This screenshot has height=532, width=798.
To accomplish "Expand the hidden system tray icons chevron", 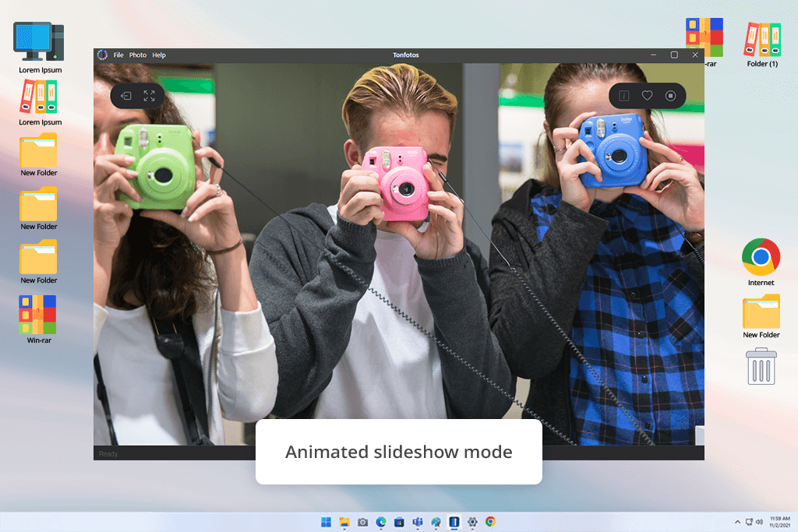I will [x=737, y=522].
